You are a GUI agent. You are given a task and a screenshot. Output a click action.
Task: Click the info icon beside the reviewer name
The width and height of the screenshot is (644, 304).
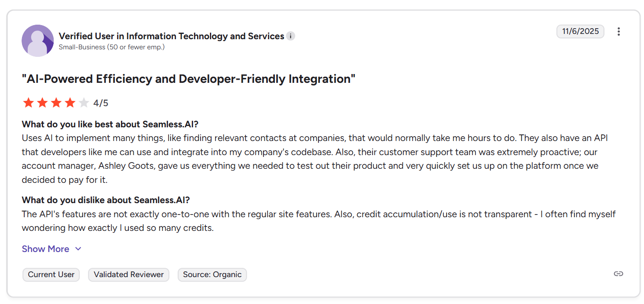(290, 36)
